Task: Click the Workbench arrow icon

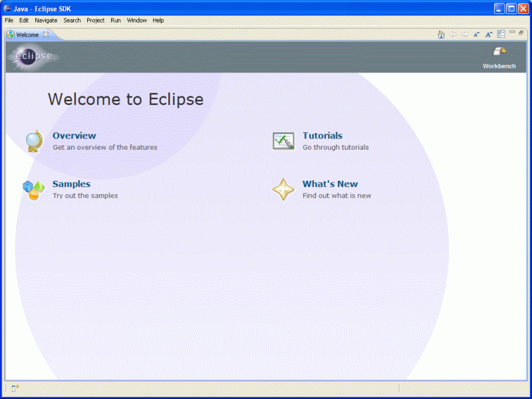Action: pyautogui.click(x=499, y=52)
